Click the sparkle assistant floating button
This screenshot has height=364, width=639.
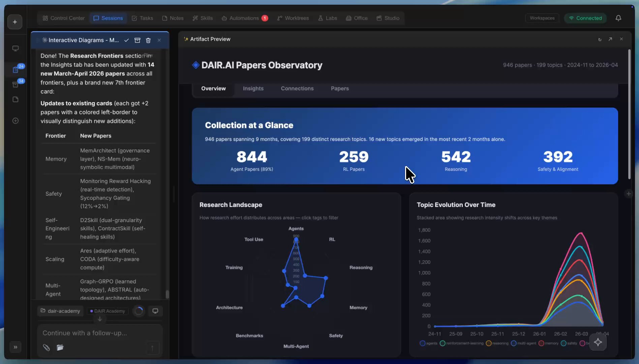coord(598,342)
